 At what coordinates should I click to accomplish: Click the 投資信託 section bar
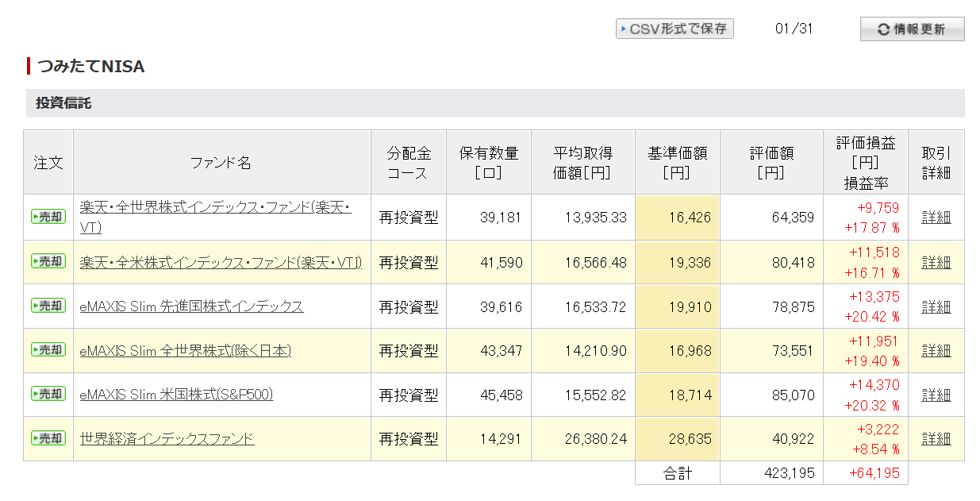click(x=495, y=103)
